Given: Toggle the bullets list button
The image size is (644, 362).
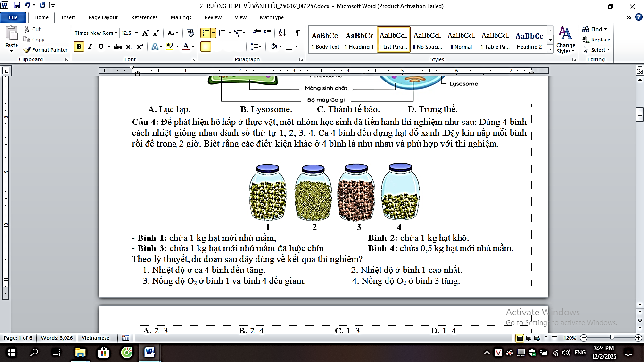Looking at the screenshot, I should 206,33.
